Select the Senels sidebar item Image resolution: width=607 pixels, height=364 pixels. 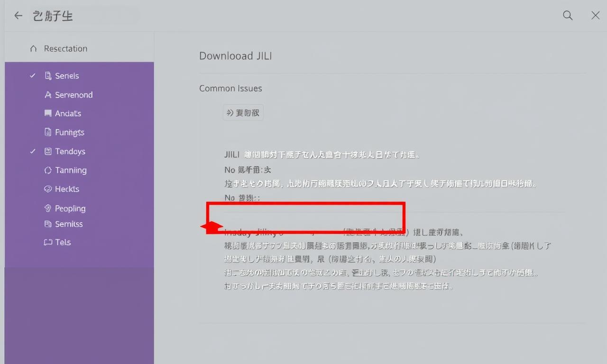(x=67, y=76)
